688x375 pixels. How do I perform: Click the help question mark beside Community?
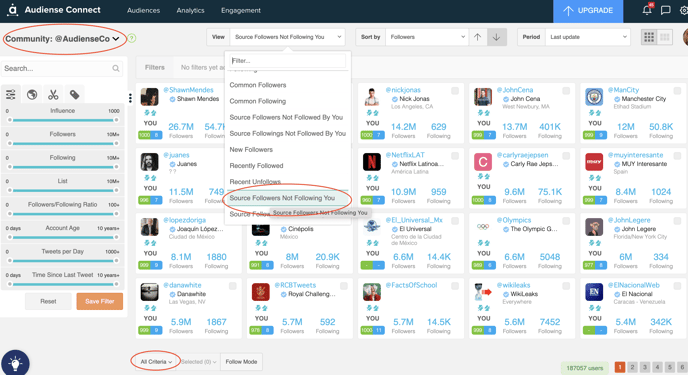coord(132,38)
